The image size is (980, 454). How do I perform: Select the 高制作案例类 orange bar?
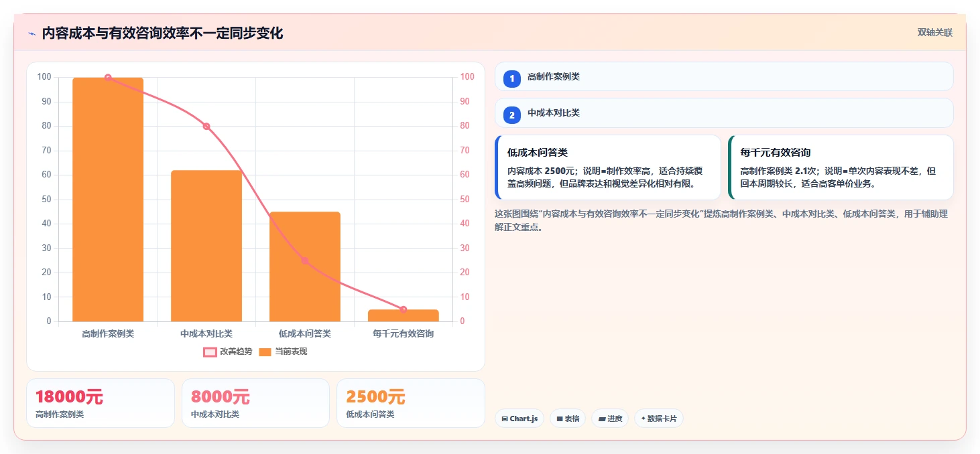coord(108,200)
